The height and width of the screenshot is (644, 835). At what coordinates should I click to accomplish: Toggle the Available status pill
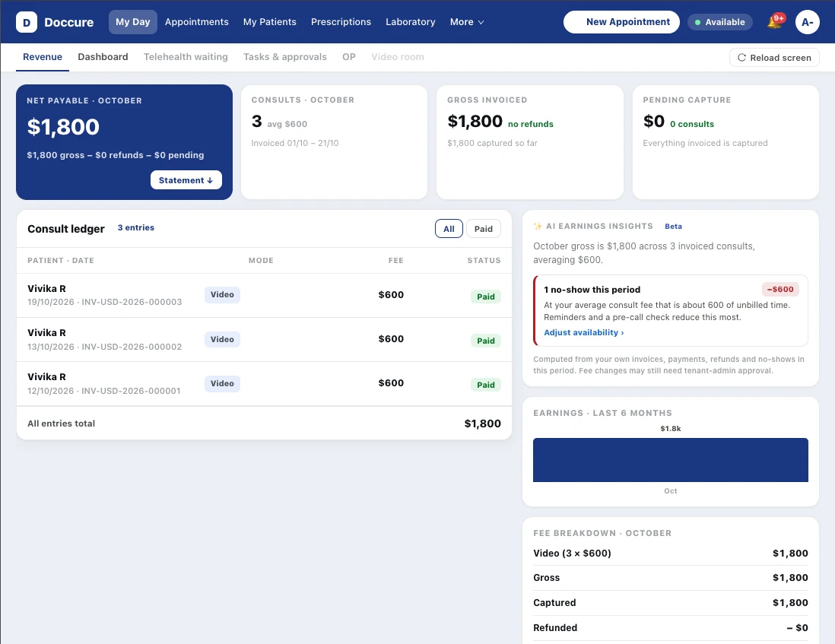click(x=720, y=22)
